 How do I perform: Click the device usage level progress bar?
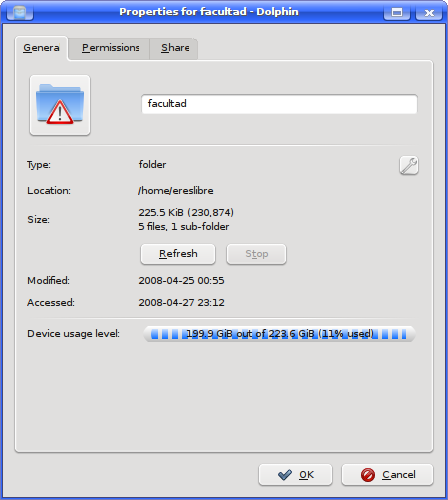(279, 334)
